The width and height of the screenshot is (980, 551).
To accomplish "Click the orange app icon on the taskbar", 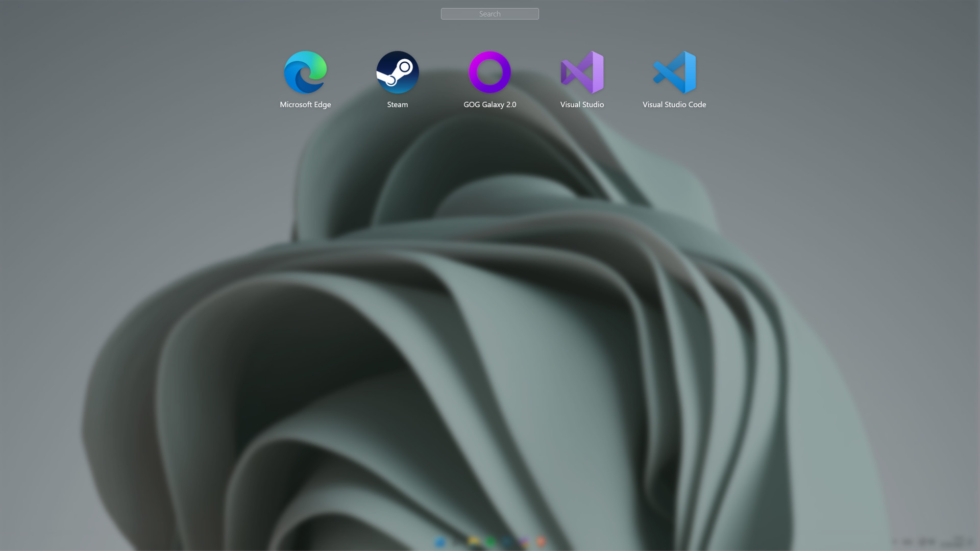I will pyautogui.click(x=541, y=542).
